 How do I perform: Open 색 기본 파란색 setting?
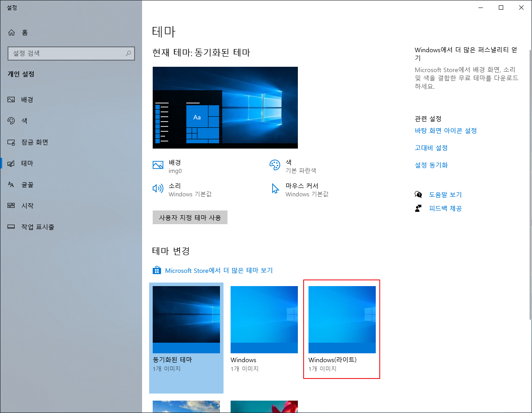pyautogui.click(x=293, y=166)
